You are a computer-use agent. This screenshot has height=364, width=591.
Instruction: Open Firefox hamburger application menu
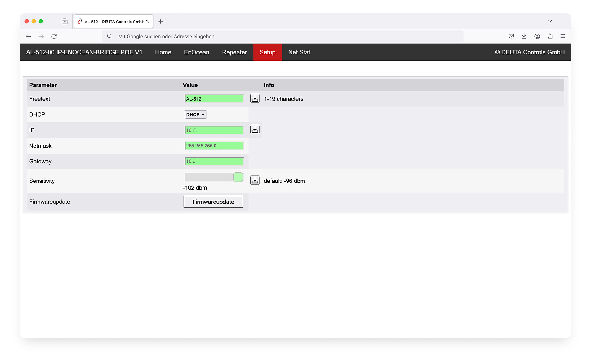pyautogui.click(x=562, y=36)
